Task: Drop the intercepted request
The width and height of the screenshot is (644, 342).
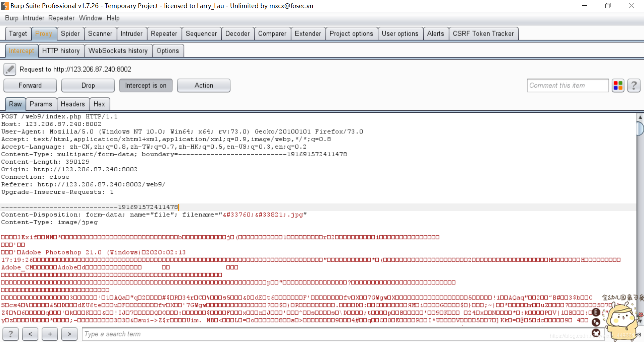Action: pyautogui.click(x=88, y=85)
